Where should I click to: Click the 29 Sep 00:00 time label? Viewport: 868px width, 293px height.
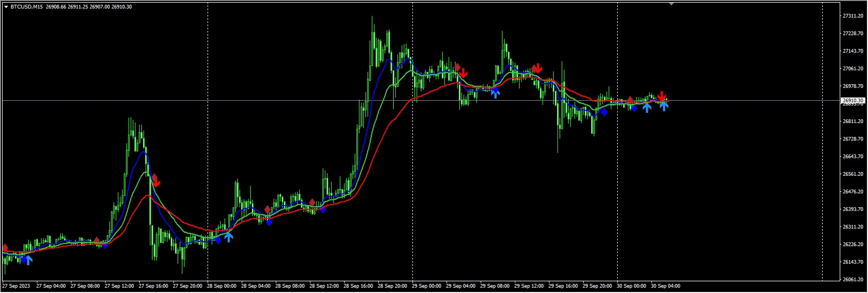[x=426, y=286]
